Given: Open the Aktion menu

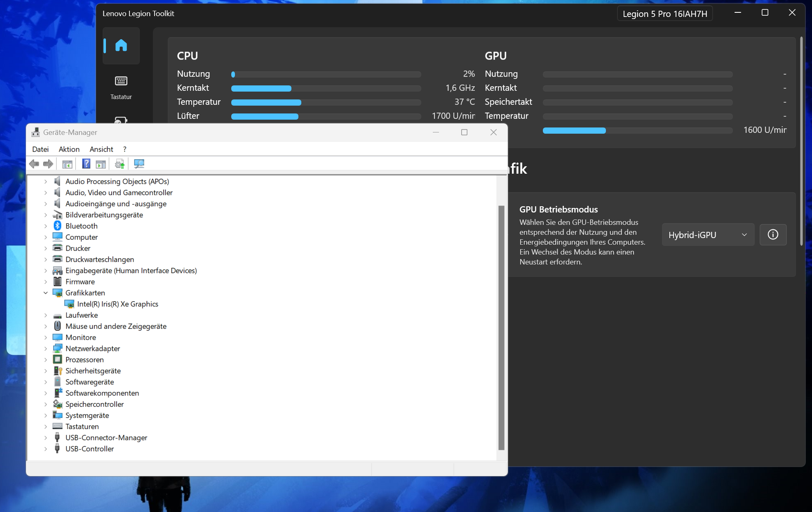Looking at the screenshot, I should tap(69, 149).
